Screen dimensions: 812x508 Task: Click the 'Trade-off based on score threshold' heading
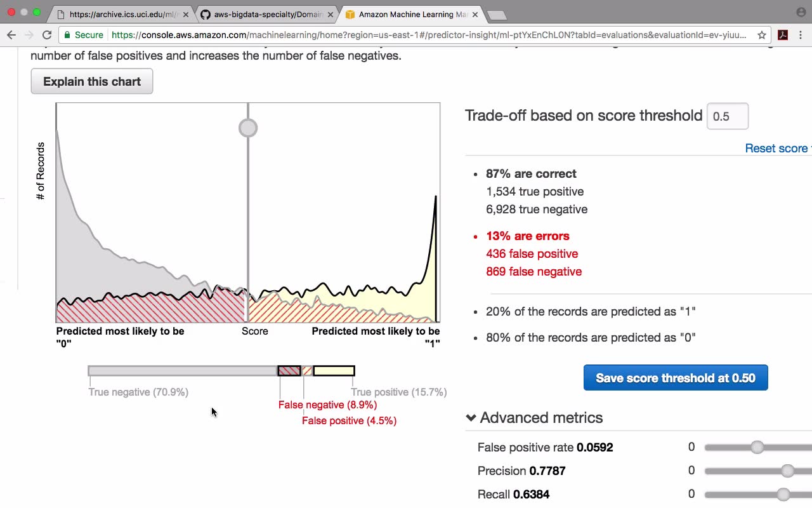584,116
